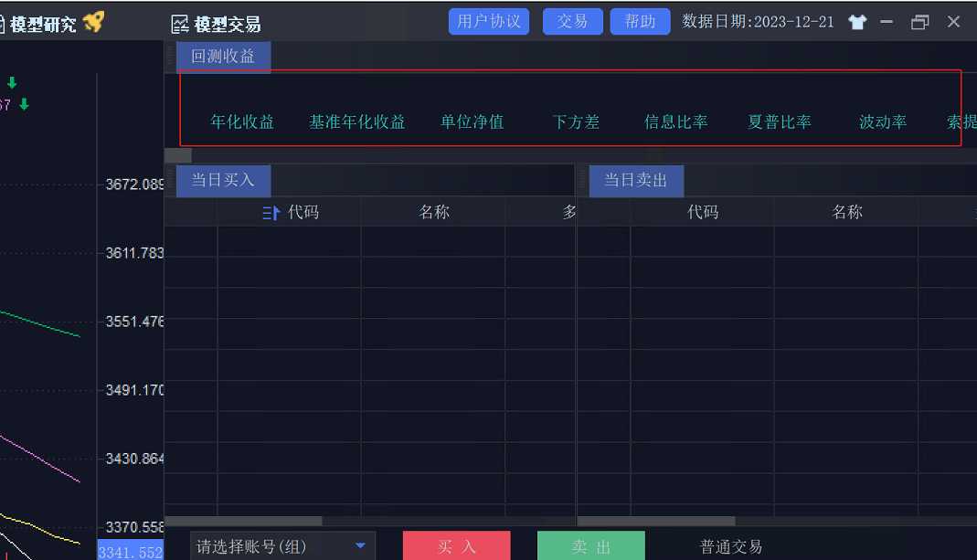Click the 3611.783 axis value
This screenshot has height=560, width=977.
[x=134, y=253]
